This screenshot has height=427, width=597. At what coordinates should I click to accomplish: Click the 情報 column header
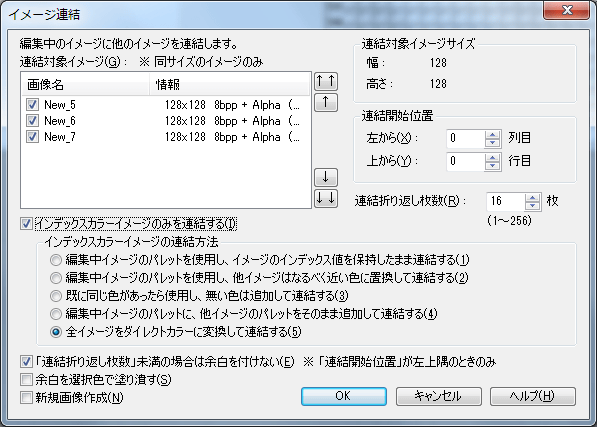[x=229, y=84]
